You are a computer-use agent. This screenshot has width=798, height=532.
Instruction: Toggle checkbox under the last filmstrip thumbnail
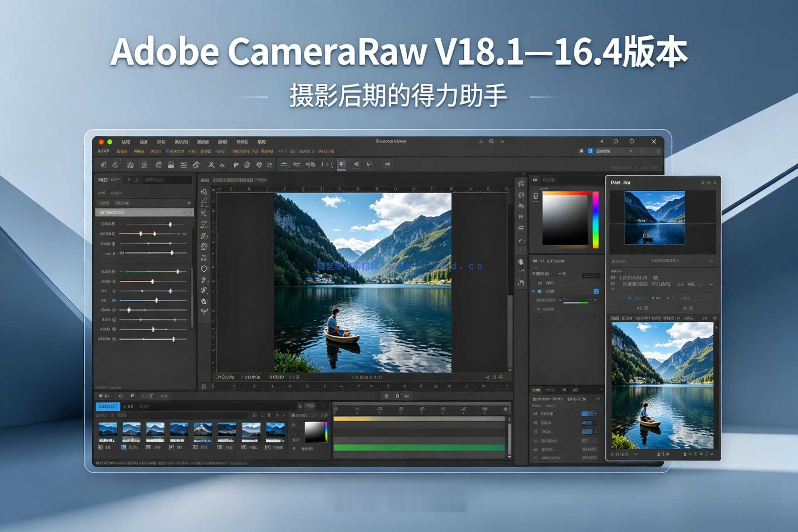tap(268, 447)
